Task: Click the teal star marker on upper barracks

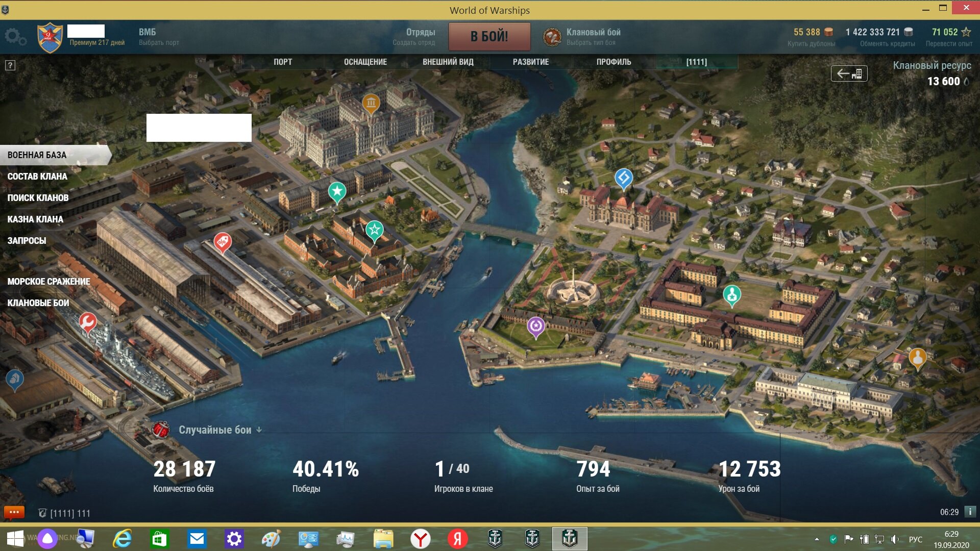Action: tap(337, 193)
